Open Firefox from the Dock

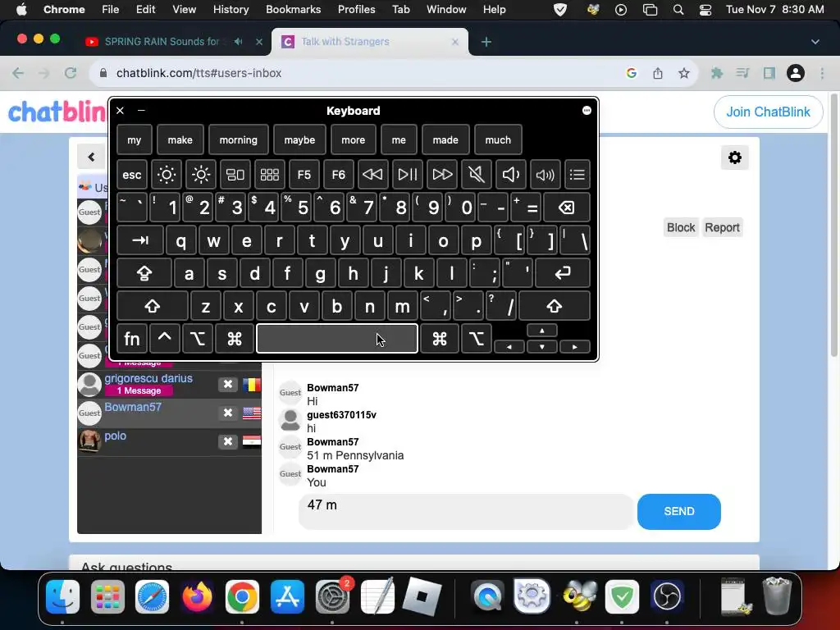point(197,596)
